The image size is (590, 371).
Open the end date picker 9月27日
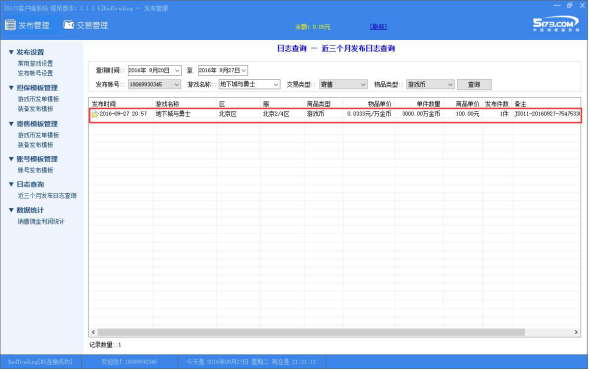tap(223, 70)
